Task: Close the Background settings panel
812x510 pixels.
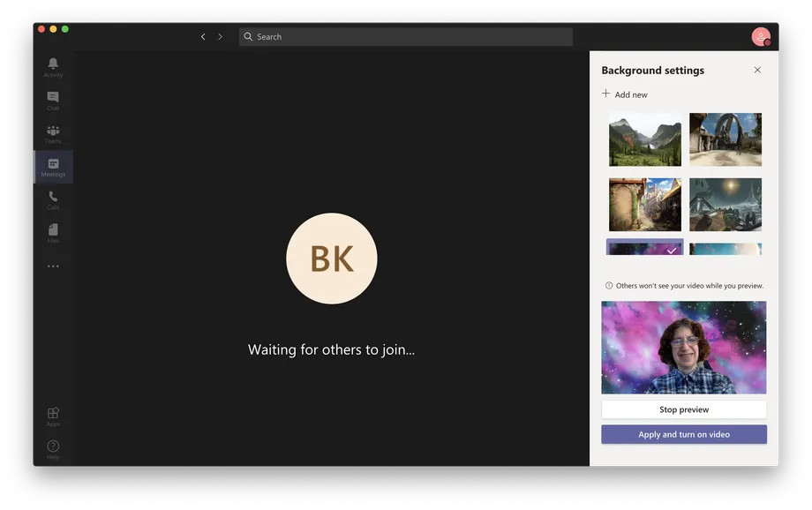Action: click(757, 71)
